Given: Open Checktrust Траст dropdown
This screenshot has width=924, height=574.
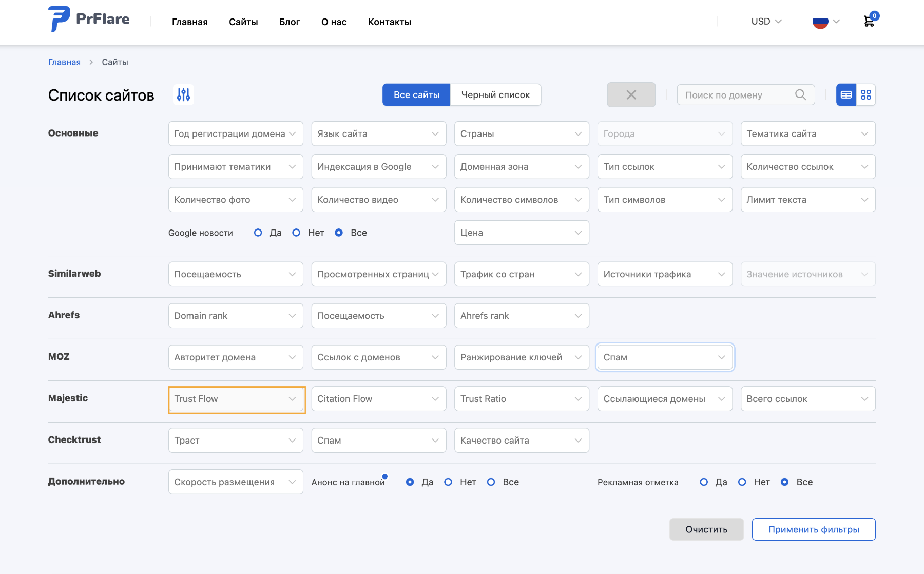Looking at the screenshot, I should point(236,441).
